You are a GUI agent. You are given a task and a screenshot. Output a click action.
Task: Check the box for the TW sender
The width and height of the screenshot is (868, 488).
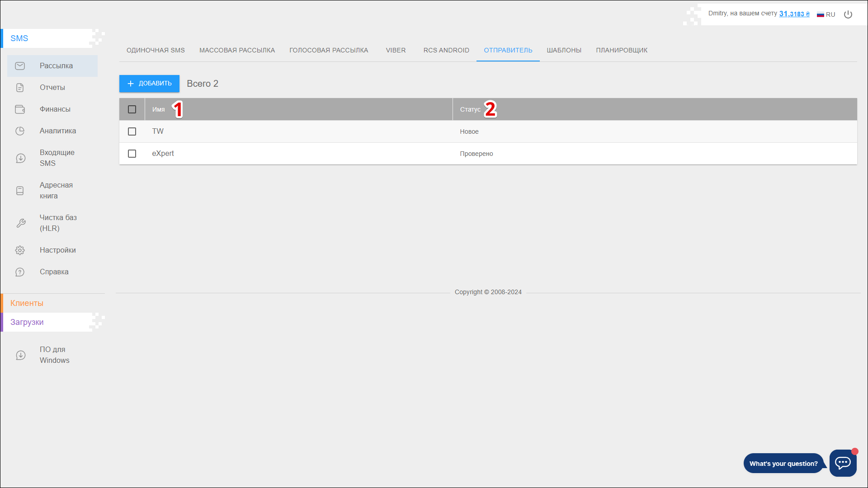(132, 131)
